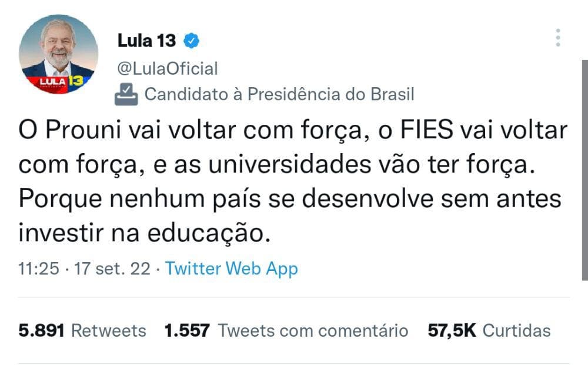The image size is (588, 365).
Task: Open Lula's profile picture
Action: [58, 55]
